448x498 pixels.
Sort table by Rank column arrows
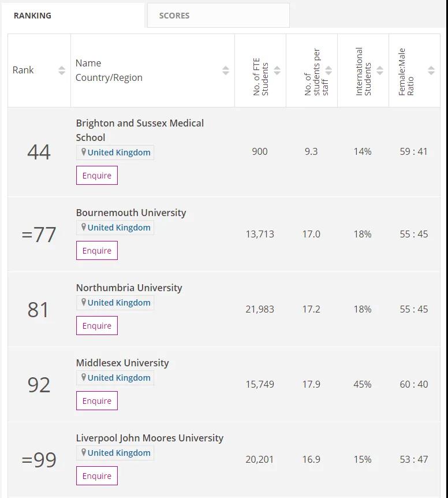coord(62,70)
